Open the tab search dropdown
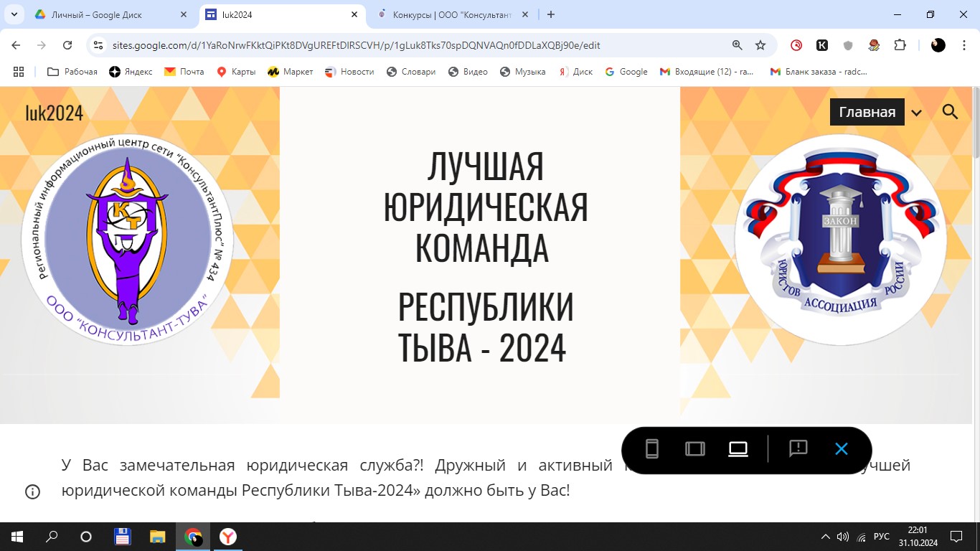Viewport: 980px width, 551px height. click(x=14, y=14)
